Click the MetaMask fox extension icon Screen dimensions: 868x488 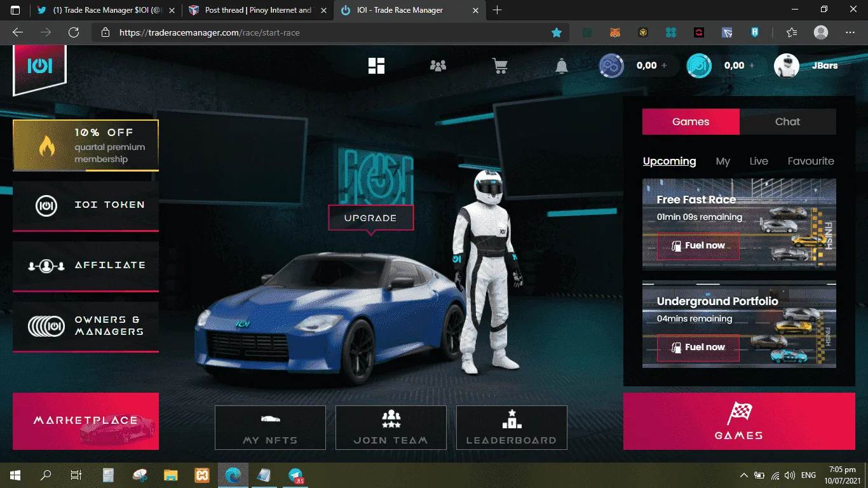(x=615, y=32)
